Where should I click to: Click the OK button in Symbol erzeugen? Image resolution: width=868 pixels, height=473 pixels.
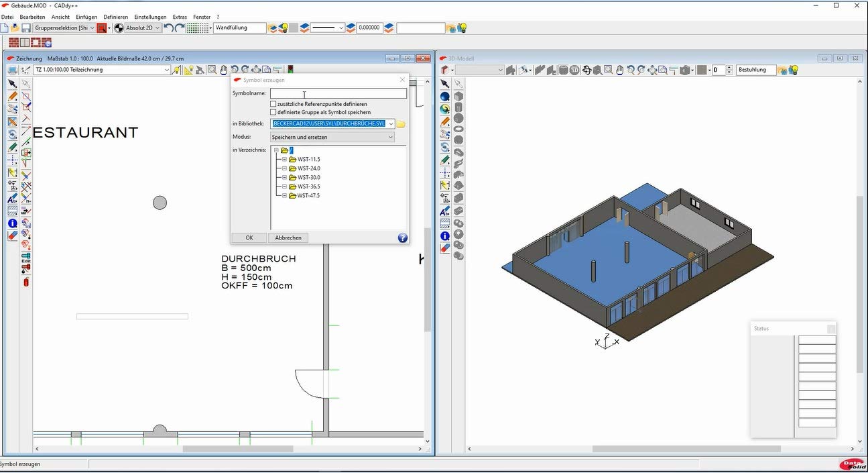[249, 238]
